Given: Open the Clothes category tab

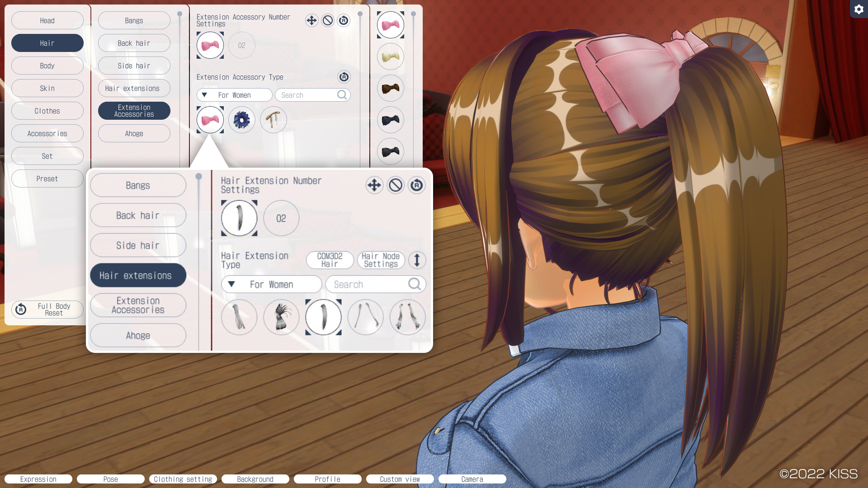Looking at the screenshot, I should 47,111.
